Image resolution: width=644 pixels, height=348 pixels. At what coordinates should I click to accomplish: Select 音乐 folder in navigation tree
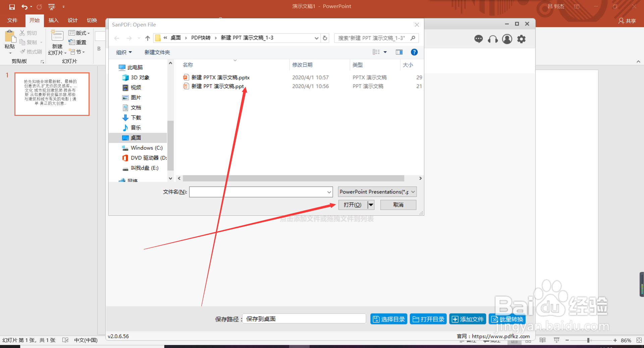tap(131, 128)
